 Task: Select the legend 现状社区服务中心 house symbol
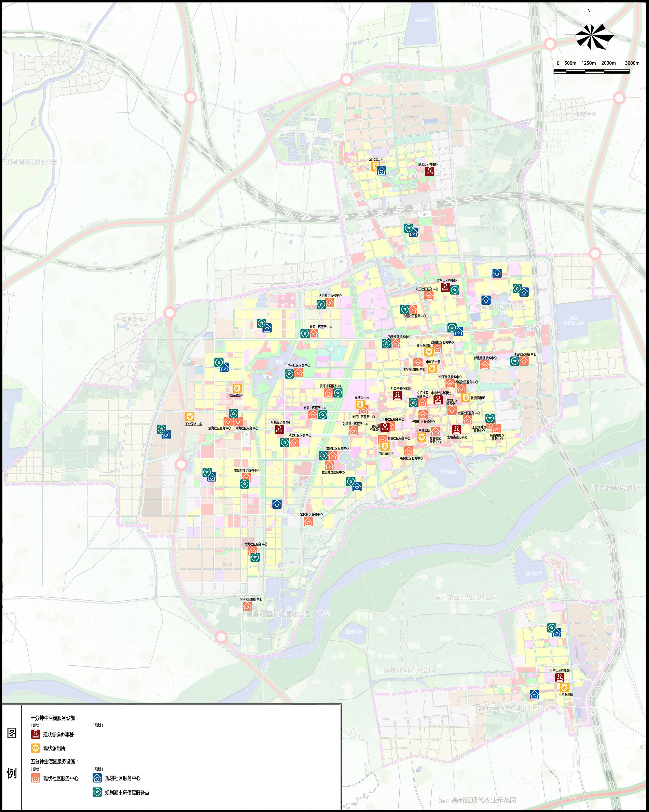pyautogui.click(x=35, y=778)
